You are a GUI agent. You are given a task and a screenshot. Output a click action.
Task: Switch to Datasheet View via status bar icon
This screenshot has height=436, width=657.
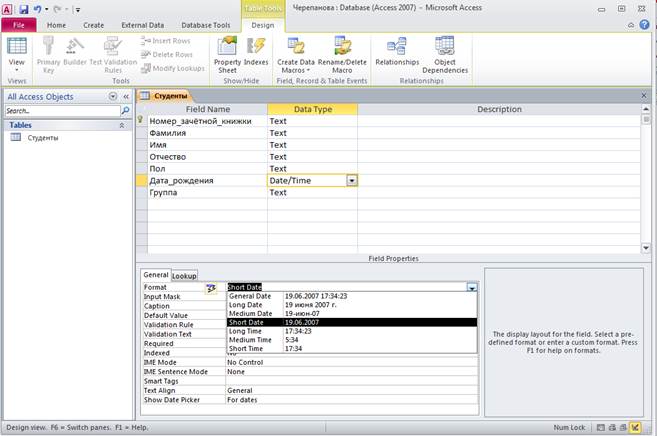pyautogui.click(x=600, y=427)
